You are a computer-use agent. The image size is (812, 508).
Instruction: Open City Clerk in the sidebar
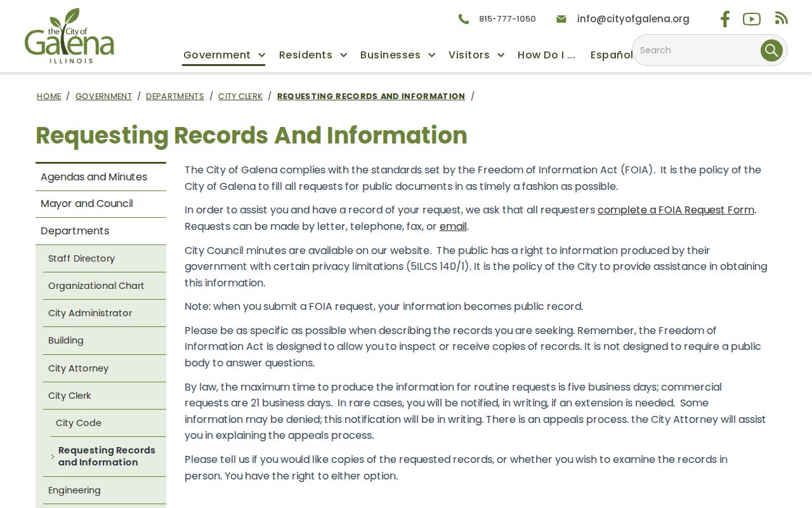105,396
